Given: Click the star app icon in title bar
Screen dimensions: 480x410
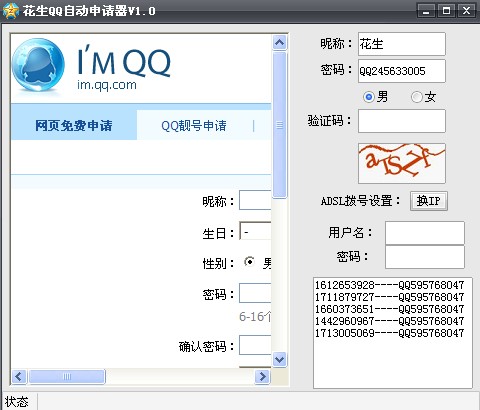Looking at the screenshot, I should point(10,10).
